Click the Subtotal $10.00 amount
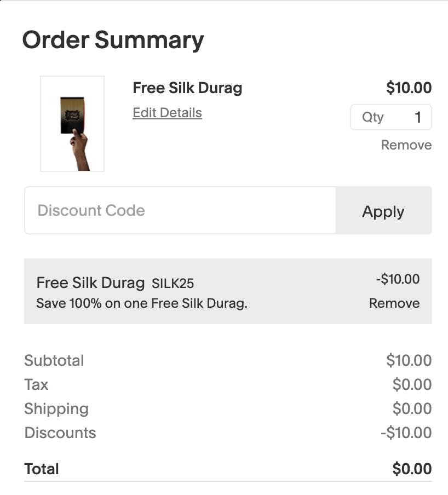 (409, 361)
